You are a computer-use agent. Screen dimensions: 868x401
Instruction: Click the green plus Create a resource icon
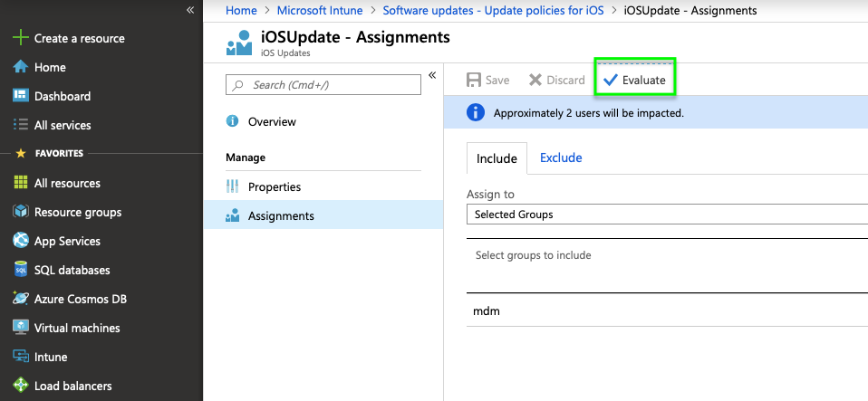(x=21, y=38)
